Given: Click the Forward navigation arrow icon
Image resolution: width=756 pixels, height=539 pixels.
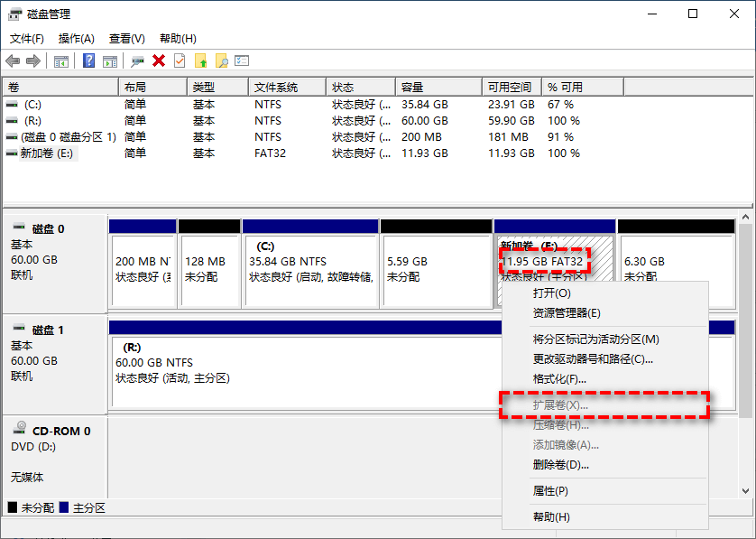Looking at the screenshot, I should point(32,60).
